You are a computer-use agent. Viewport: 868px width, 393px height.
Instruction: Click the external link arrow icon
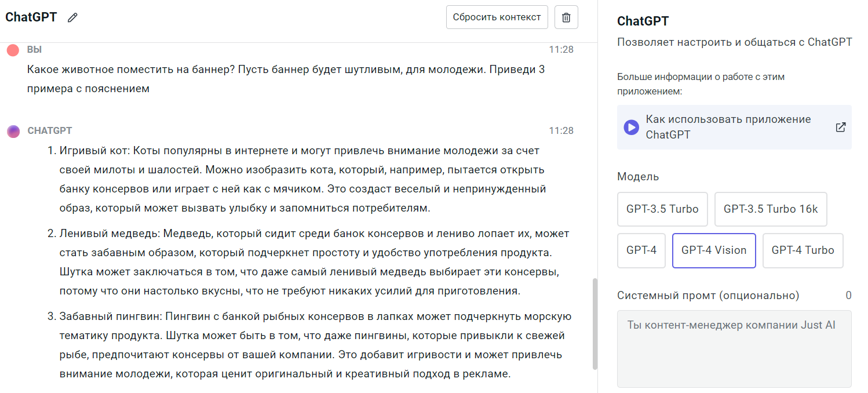tap(840, 127)
